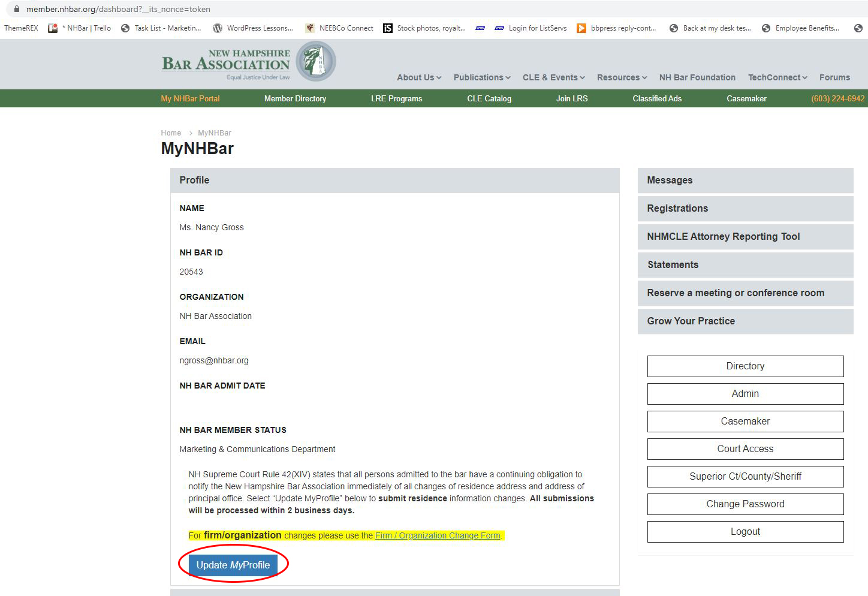Screen dimensions: 868x596
Task: Open the Forums menu item
Action: pos(834,77)
